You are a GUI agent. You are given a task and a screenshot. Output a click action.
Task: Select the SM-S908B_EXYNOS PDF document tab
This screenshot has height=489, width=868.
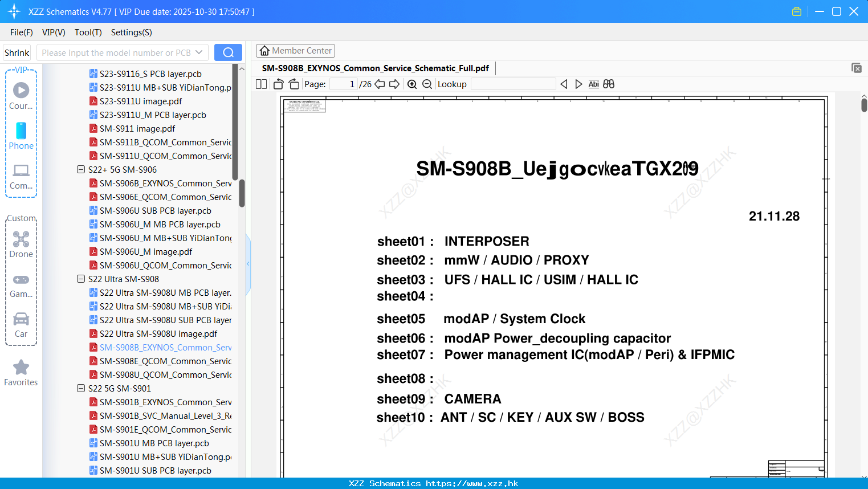pos(376,68)
